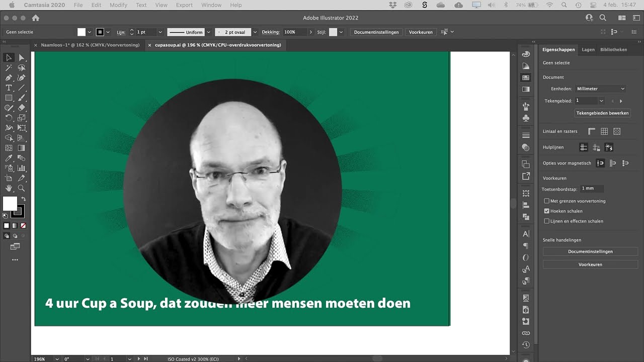This screenshot has height=362, width=644.
Task: Select the Pen tool
Action: 9,78
